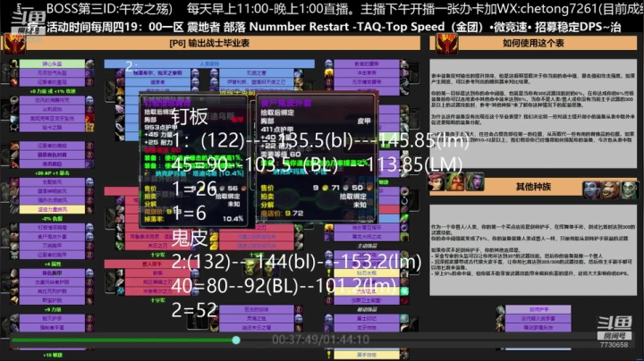Click exclamation icon left of 钻石水瓶

click(328, 273)
